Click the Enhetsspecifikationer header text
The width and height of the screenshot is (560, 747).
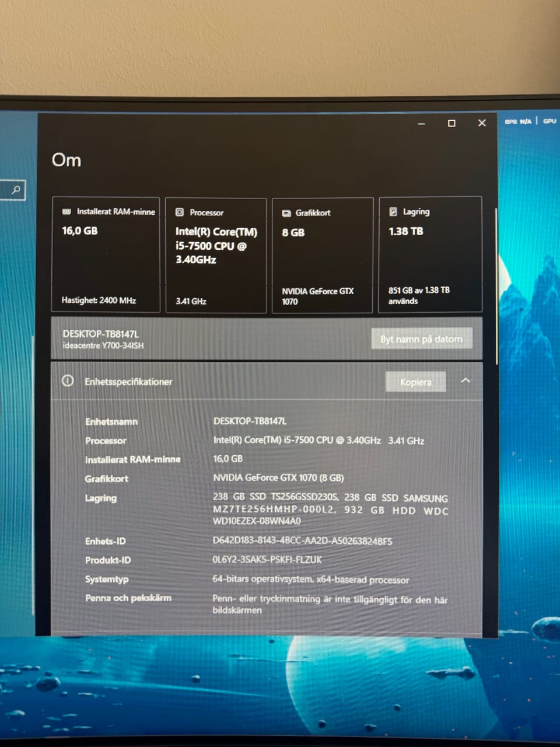coord(128,382)
